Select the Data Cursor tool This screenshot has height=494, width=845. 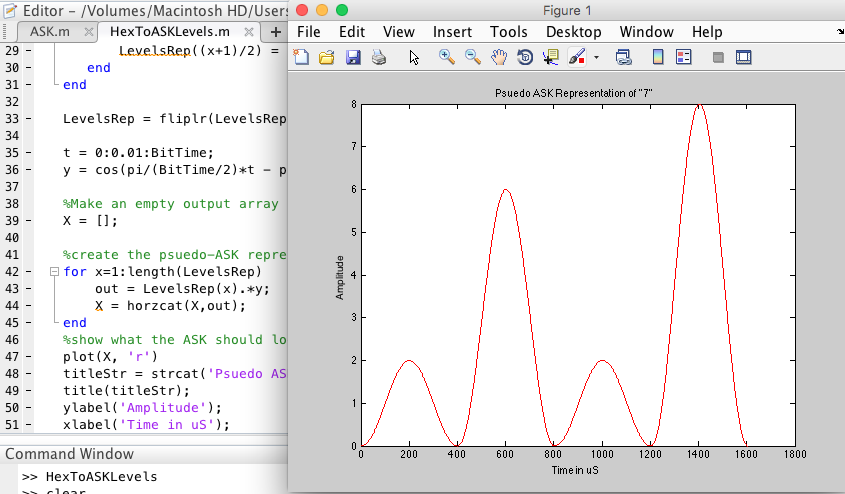tap(551, 57)
